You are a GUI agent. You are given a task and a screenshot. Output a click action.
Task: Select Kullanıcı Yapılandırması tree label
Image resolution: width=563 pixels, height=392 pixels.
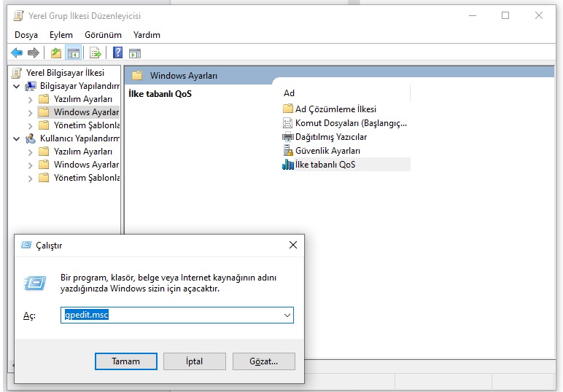pyautogui.click(x=79, y=138)
